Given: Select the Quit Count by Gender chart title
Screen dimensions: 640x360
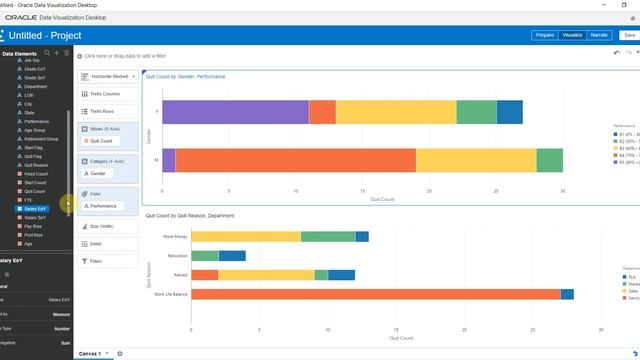Looking at the screenshot, I should 185,76.
